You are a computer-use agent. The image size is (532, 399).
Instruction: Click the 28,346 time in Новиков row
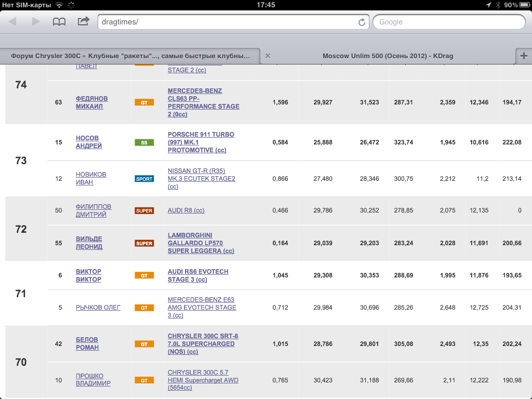369,179
